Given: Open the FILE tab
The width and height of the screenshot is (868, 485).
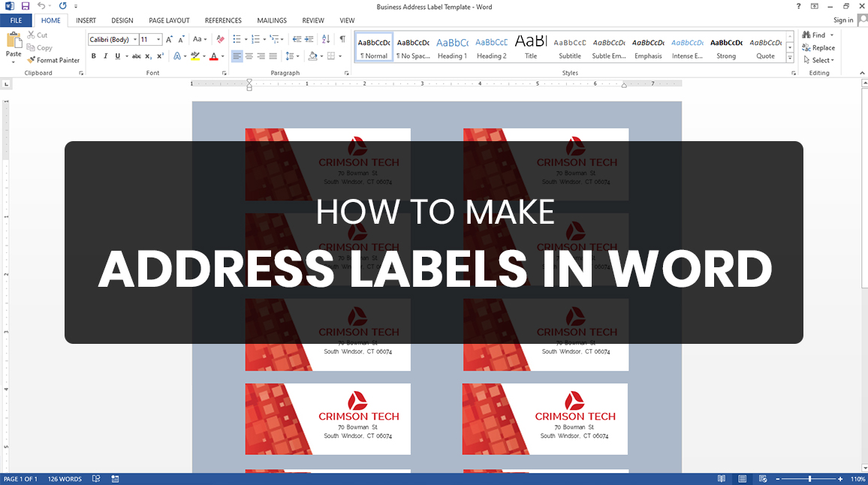Looking at the screenshot, I should pos(16,20).
